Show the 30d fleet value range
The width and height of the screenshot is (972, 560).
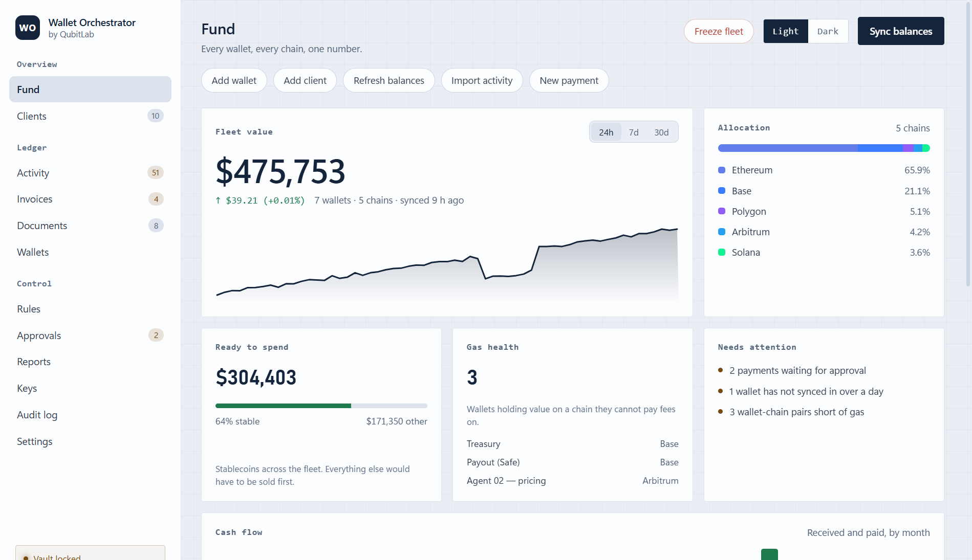tap(661, 132)
